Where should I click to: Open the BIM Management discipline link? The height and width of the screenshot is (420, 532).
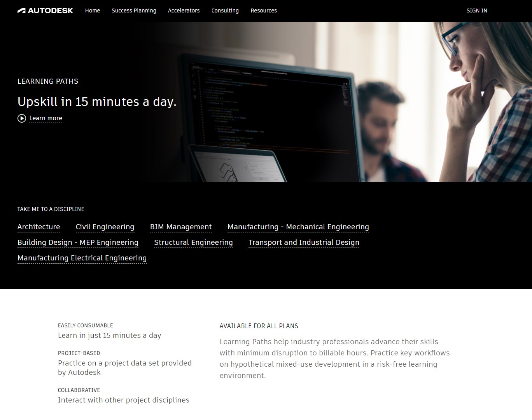[x=181, y=227]
